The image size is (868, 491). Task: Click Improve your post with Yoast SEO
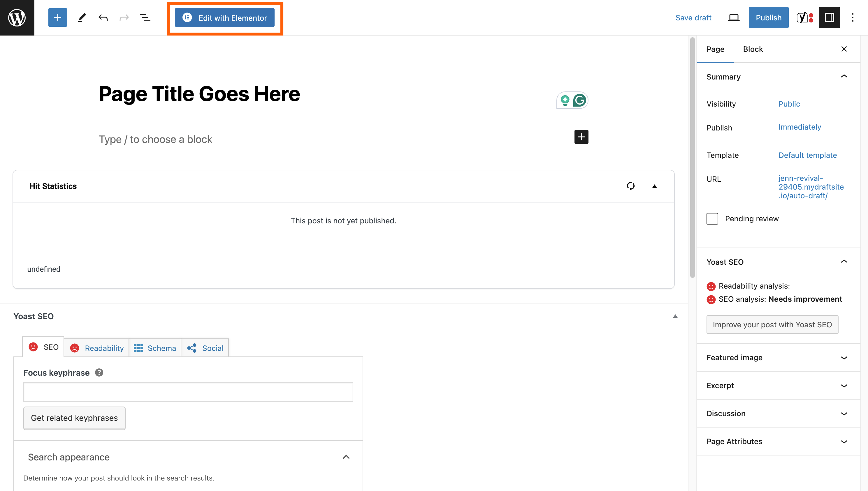772,325
